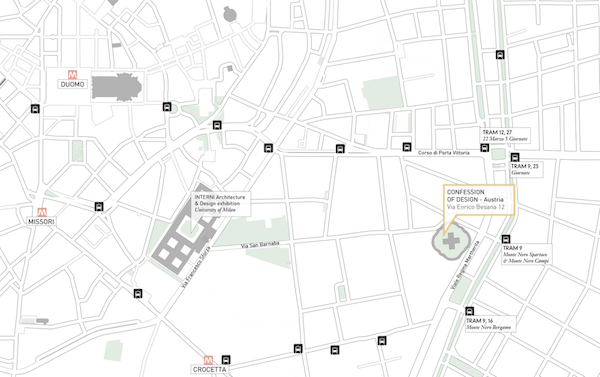Click the DUOMO station label
600x377 pixels.
(72, 84)
